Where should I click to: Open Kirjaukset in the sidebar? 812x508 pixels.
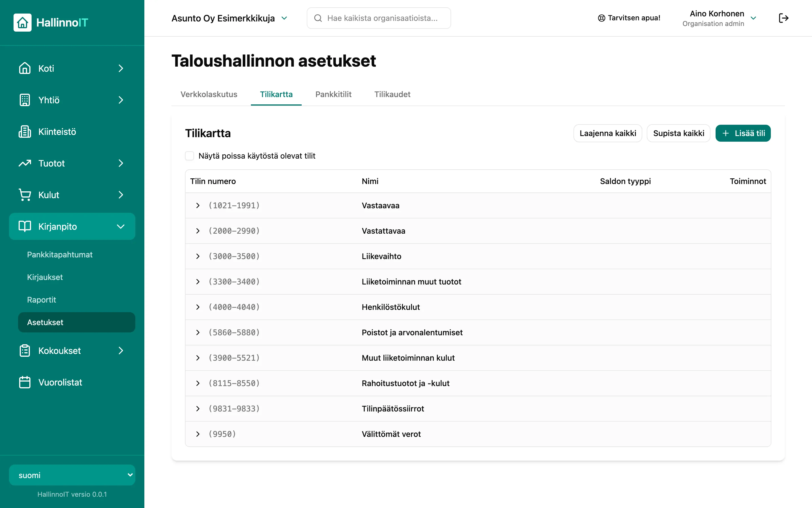pyautogui.click(x=45, y=277)
